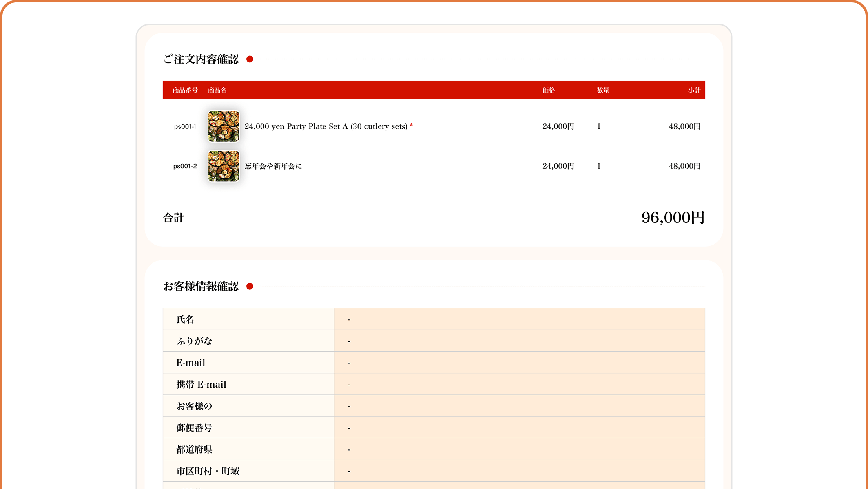Image resolution: width=868 pixels, height=489 pixels.
Task: Click product name 24,000 yen Party Plate Set A
Action: click(x=326, y=126)
